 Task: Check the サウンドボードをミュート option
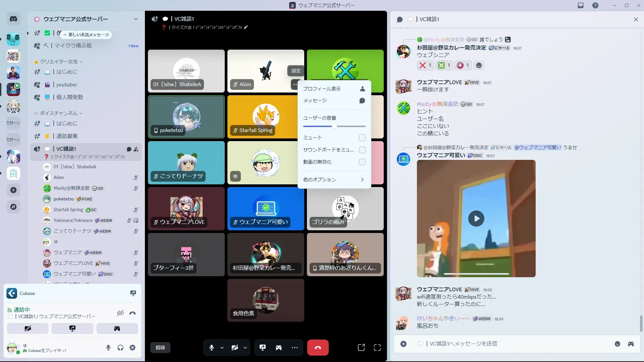[362, 150]
